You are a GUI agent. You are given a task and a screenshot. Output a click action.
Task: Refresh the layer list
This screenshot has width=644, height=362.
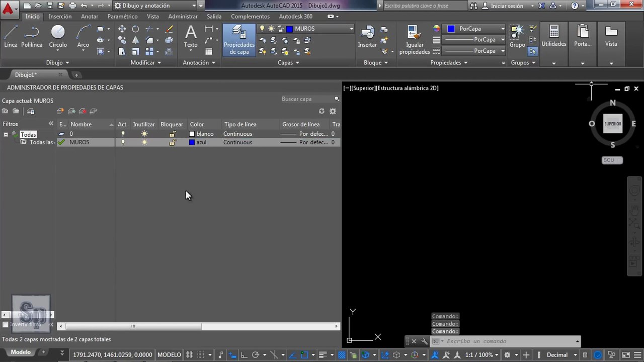322,111
